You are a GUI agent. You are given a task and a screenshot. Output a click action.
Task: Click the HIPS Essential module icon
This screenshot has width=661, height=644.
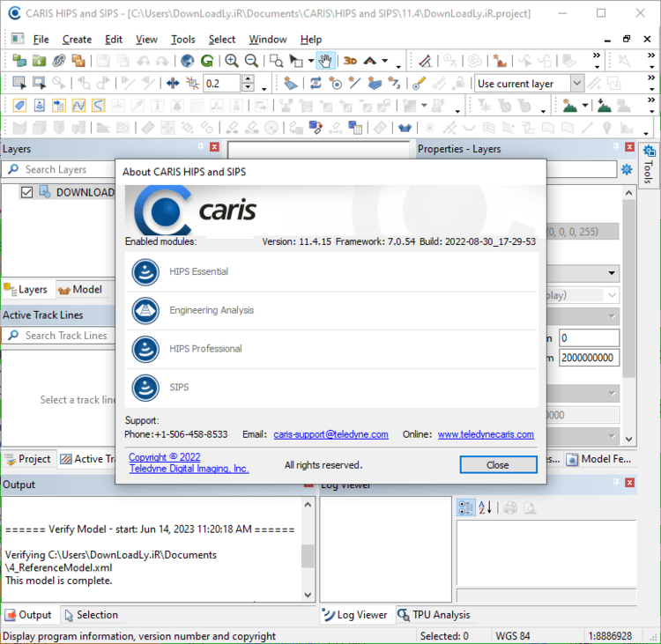tap(145, 272)
